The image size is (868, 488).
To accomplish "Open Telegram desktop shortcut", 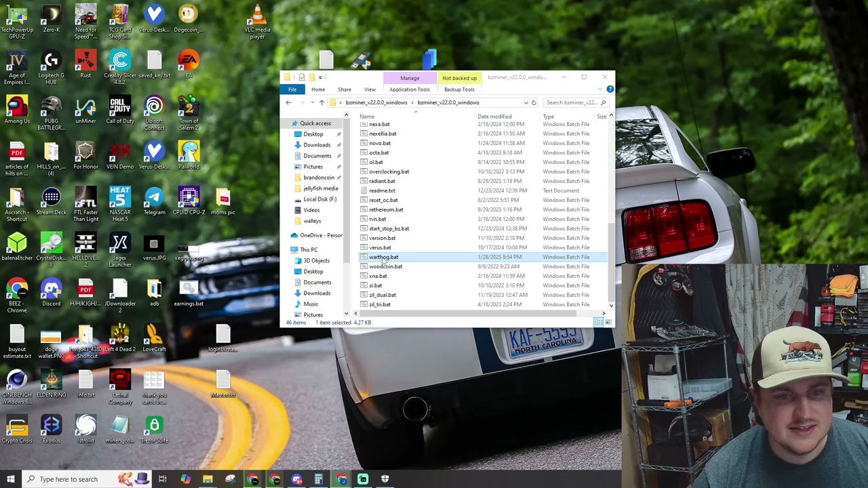I will pyautogui.click(x=154, y=201).
